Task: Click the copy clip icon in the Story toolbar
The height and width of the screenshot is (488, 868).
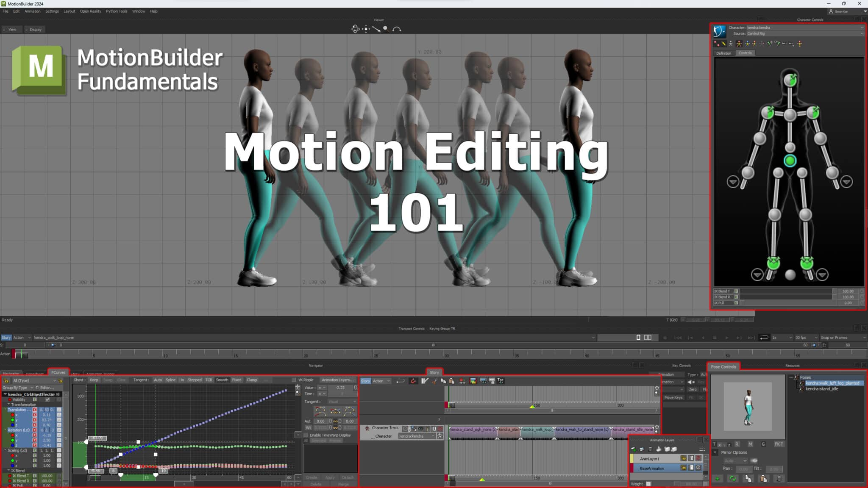Action: coord(444,382)
